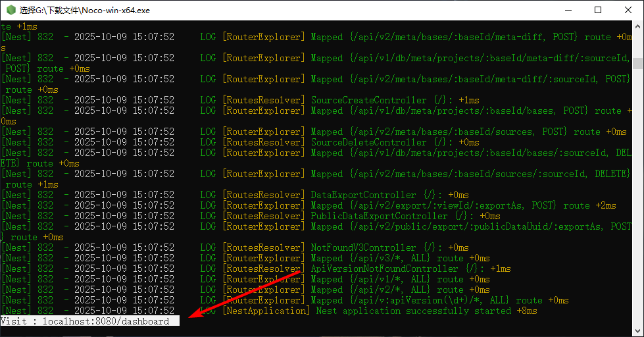Click the SourceCreateController log entry

click(368, 100)
